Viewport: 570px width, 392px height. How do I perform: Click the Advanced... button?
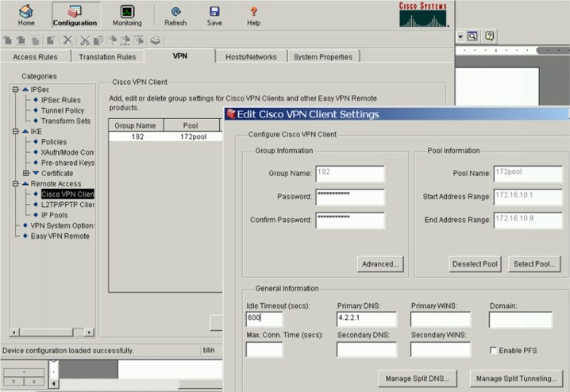[x=380, y=264]
